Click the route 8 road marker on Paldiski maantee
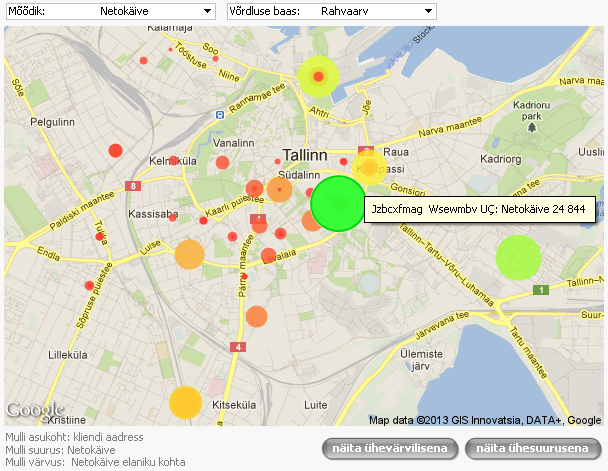The image size is (608, 471). coord(133,186)
